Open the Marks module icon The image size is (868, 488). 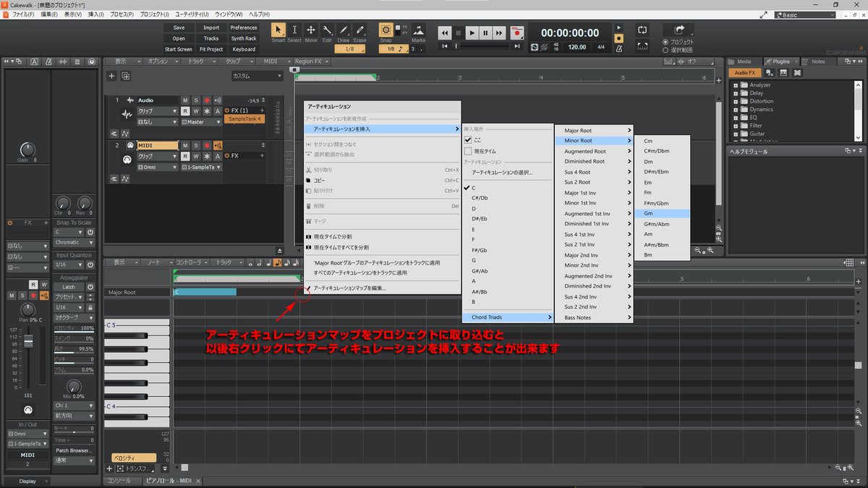click(418, 30)
